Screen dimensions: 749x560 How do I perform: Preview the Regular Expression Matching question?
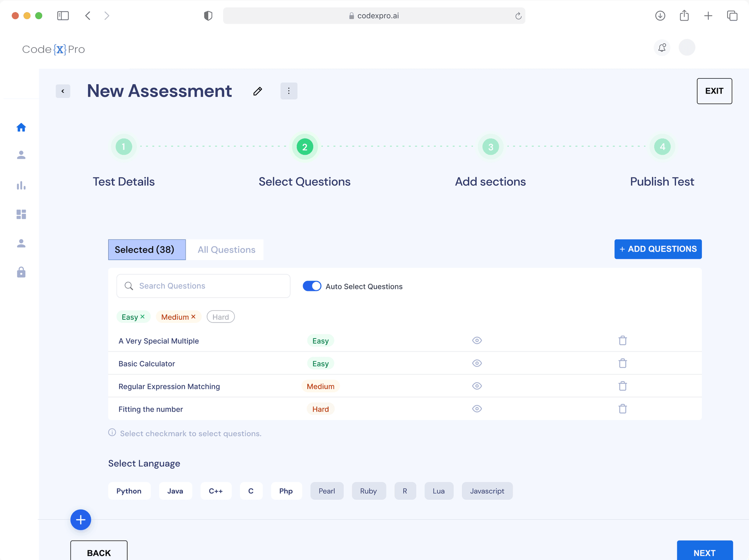point(477,386)
